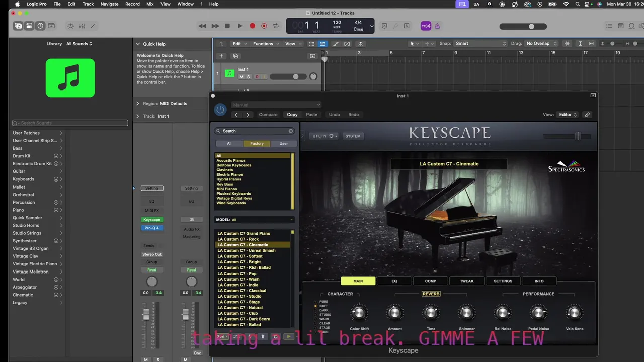Click the SYSTEM button in Keyscape
This screenshot has height=362, width=644.
(353, 136)
